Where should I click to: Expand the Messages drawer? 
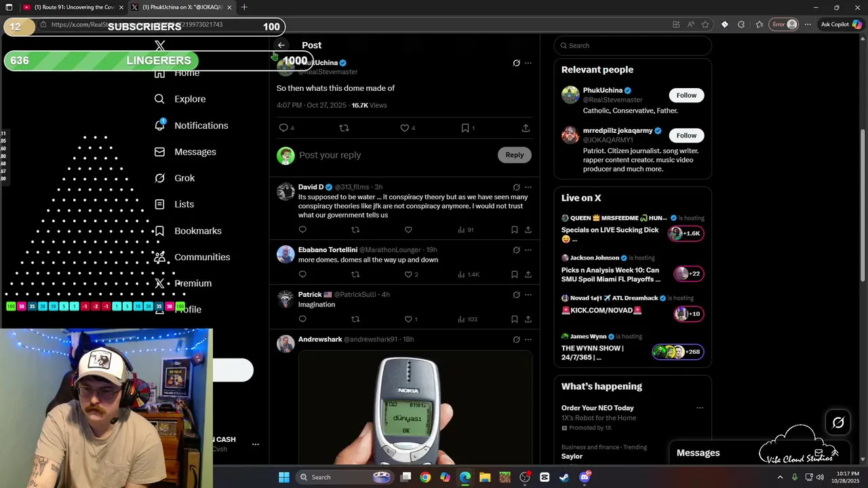pyautogui.click(x=835, y=453)
